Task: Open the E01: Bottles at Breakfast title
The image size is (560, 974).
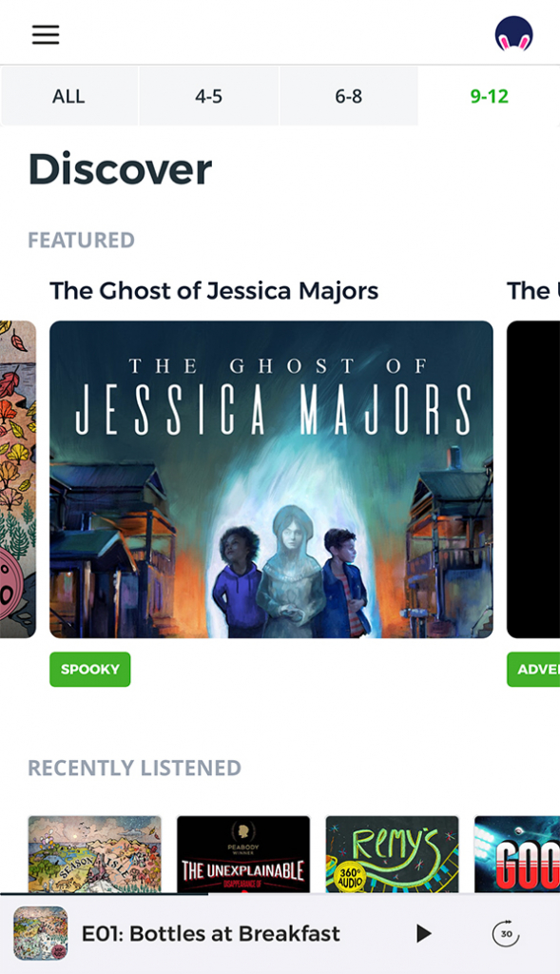Action: [211, 933]
